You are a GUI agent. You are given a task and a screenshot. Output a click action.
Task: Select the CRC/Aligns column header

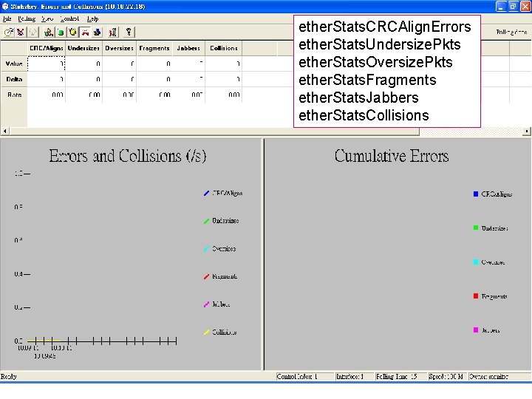(46, 48)
